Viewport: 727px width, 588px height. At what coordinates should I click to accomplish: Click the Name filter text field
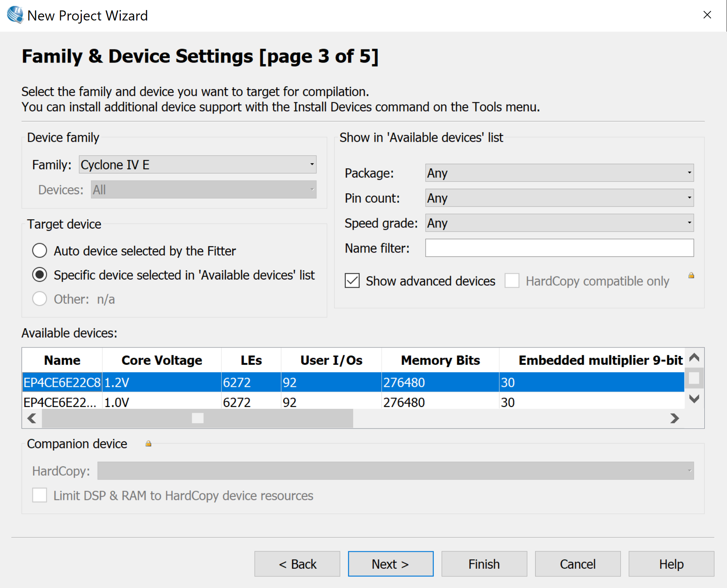point(559,248)
